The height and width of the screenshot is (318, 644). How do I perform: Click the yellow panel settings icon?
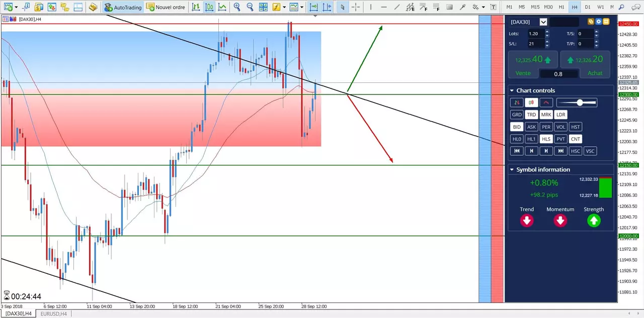(606, 22)
